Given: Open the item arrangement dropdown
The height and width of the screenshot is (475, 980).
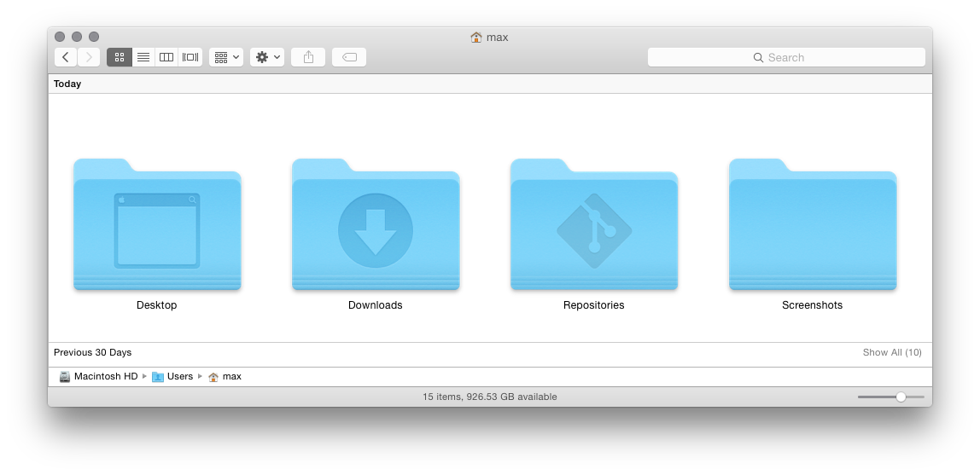Looking at the screenshot, I should (226, 57).
